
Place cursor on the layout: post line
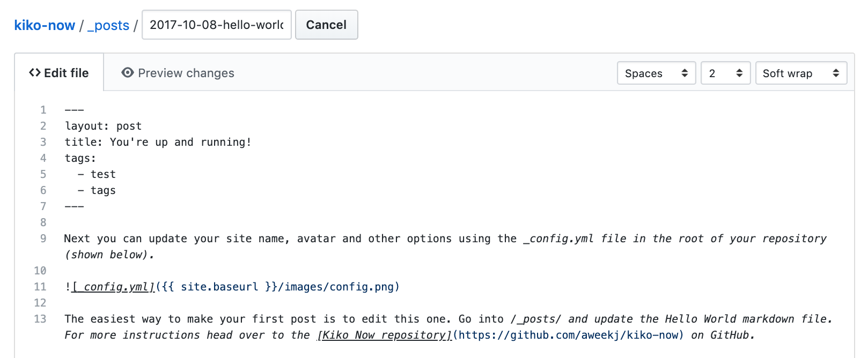[x=103, y=126]
